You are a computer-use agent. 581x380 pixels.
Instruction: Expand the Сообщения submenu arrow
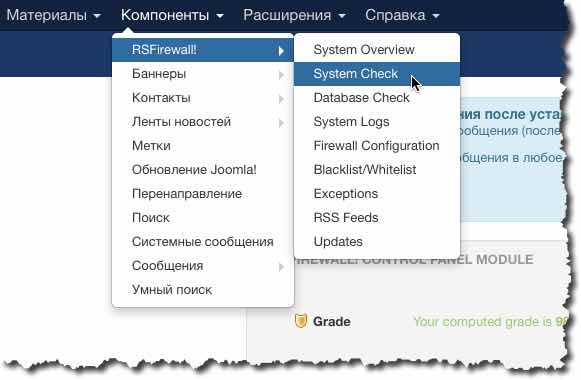click(281, 267)
